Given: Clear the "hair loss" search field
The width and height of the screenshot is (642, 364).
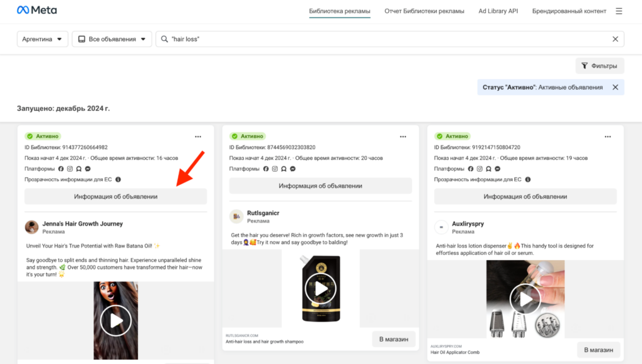Looking at the screenshot, I should (615, 39).
